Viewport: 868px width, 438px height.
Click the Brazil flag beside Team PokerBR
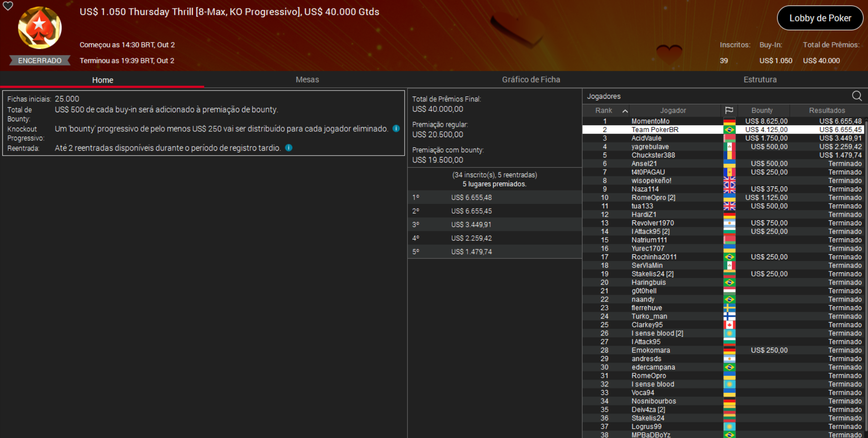point(729,130)
